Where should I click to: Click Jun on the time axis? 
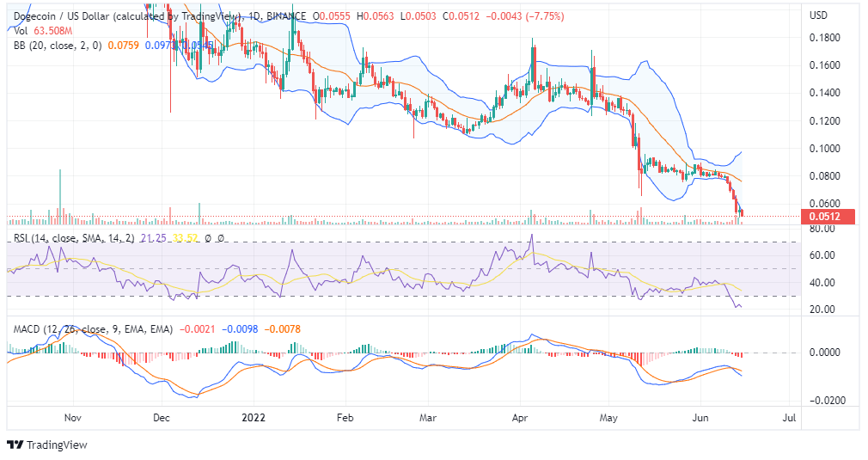tap(700, 417)
